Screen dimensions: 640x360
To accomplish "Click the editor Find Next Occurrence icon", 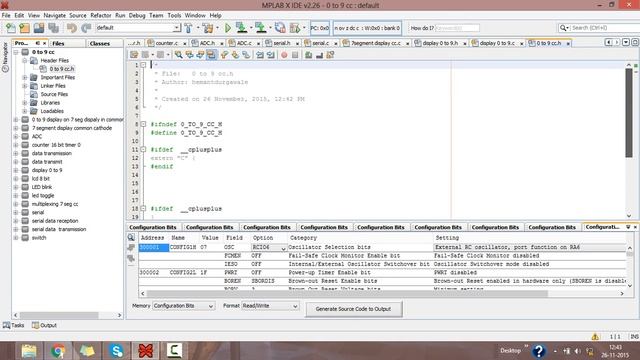I will click(x=200, y=55).
